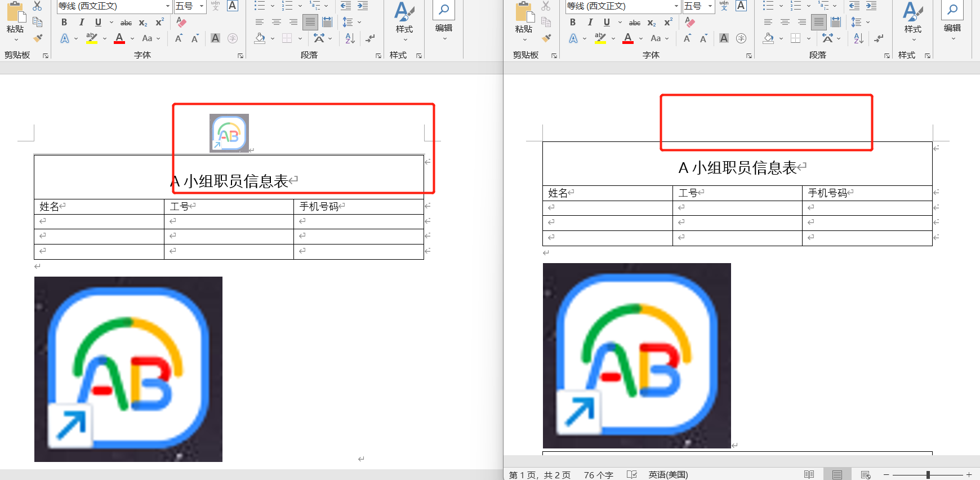
Task: Select large AB image in right document
Action: (637, 355)
